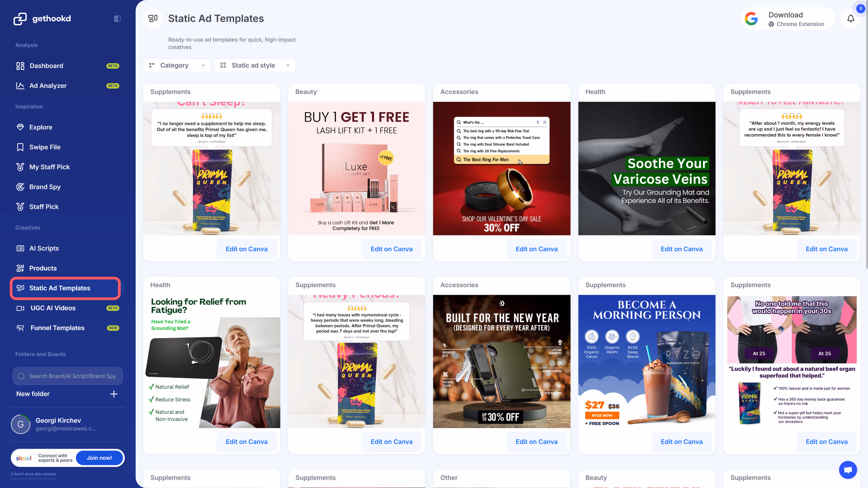The height and width of the screenshot is (488, 868).
Task: Open the notifications bell
Action: (x=850, y=19)
